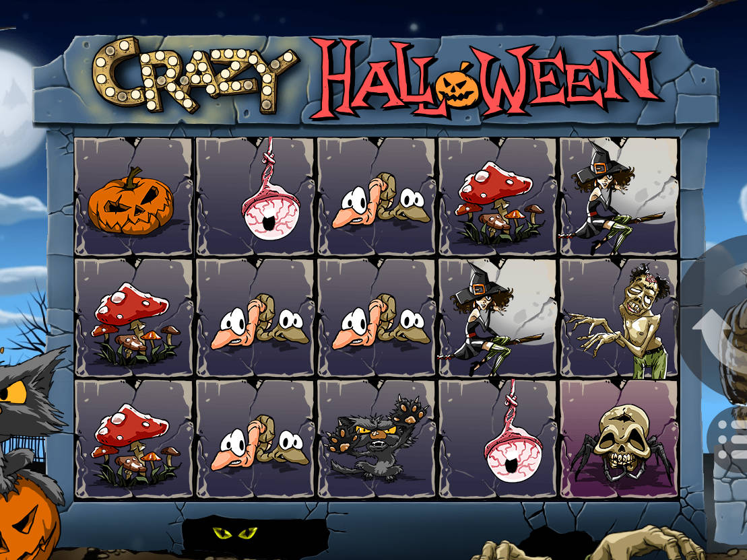
Task: Select the top-row mushroom symbol on fourth reel
Action: tap(496, 203)
